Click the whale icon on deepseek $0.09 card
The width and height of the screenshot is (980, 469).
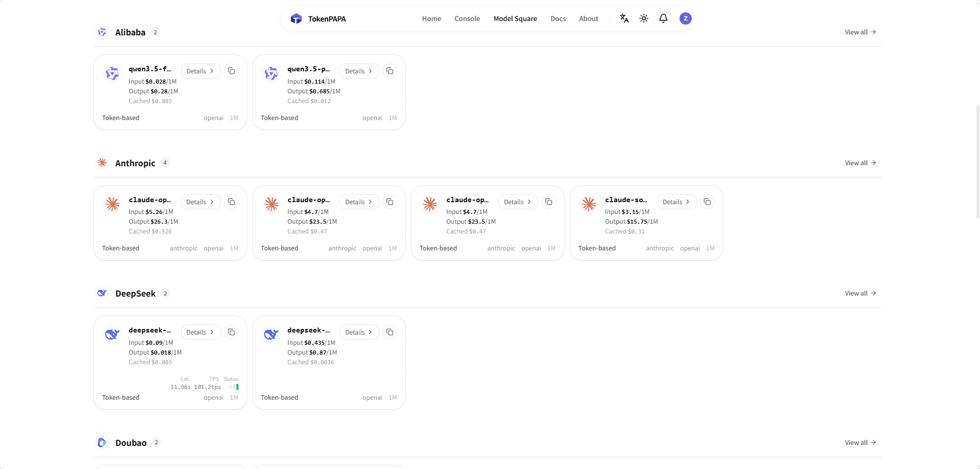pyautogui.click(x=112, y=335)
